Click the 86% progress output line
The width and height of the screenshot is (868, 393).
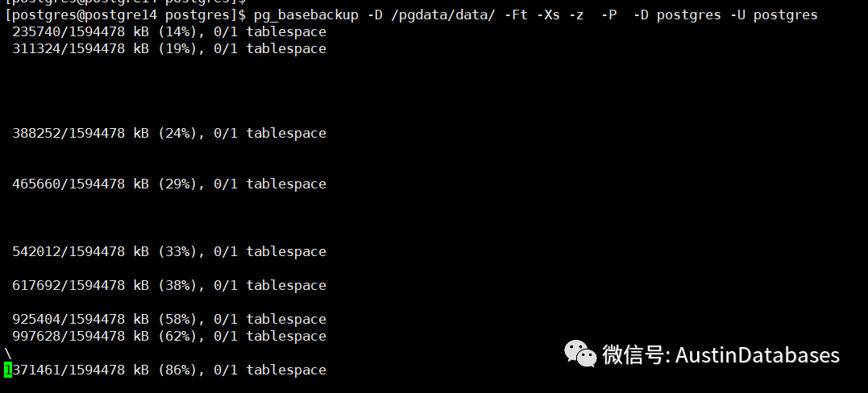pos(169,370)
